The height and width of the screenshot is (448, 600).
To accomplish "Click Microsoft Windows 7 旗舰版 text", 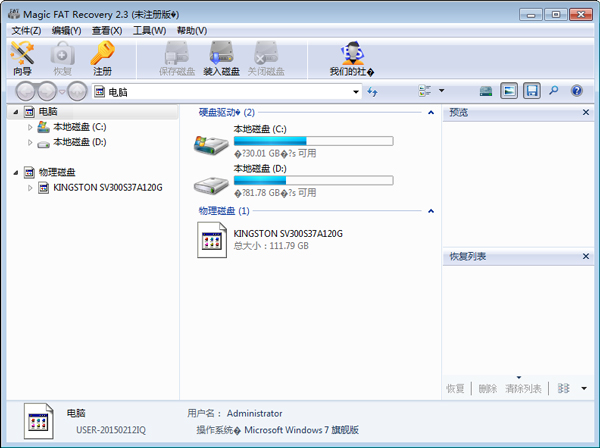I will 302,430.
